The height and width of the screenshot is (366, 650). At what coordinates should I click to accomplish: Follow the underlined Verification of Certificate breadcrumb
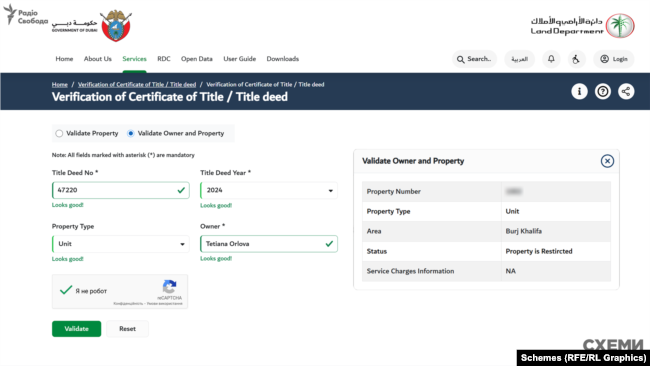pyautogui.click(x=137, y=85)
